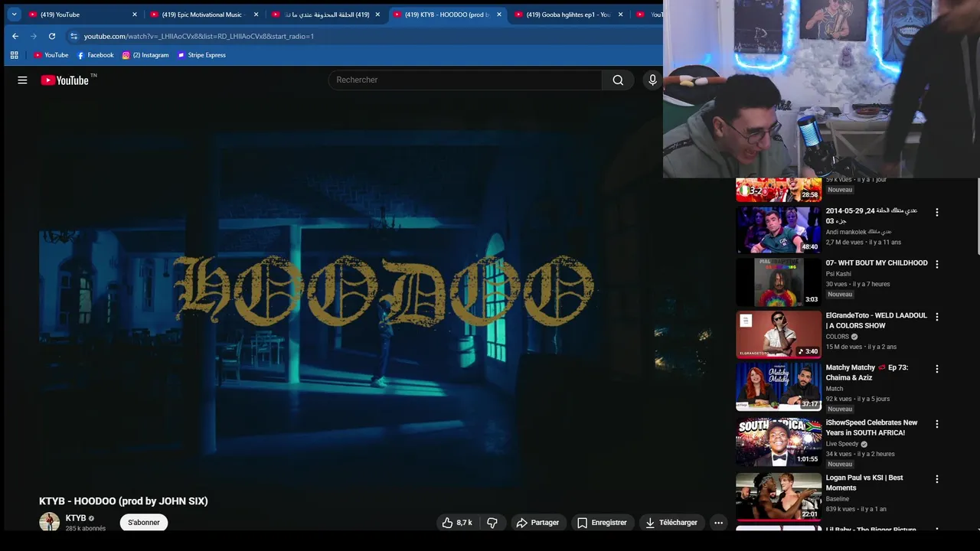Open the 48:40 Andi mankolek thumbnail
The image size is (980, 551).
coord(779,230)
